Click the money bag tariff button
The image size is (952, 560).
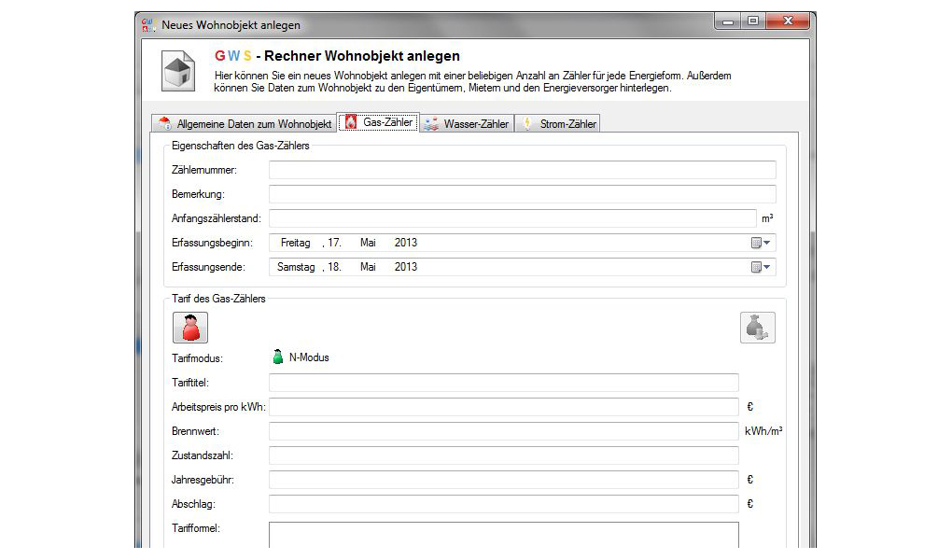[x=757, y=328]
